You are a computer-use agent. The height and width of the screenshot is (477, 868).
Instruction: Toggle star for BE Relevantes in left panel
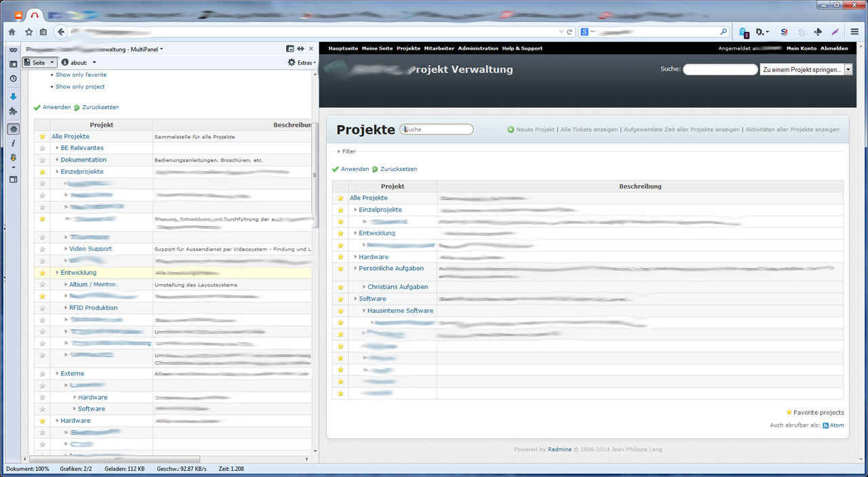(43, 148)
